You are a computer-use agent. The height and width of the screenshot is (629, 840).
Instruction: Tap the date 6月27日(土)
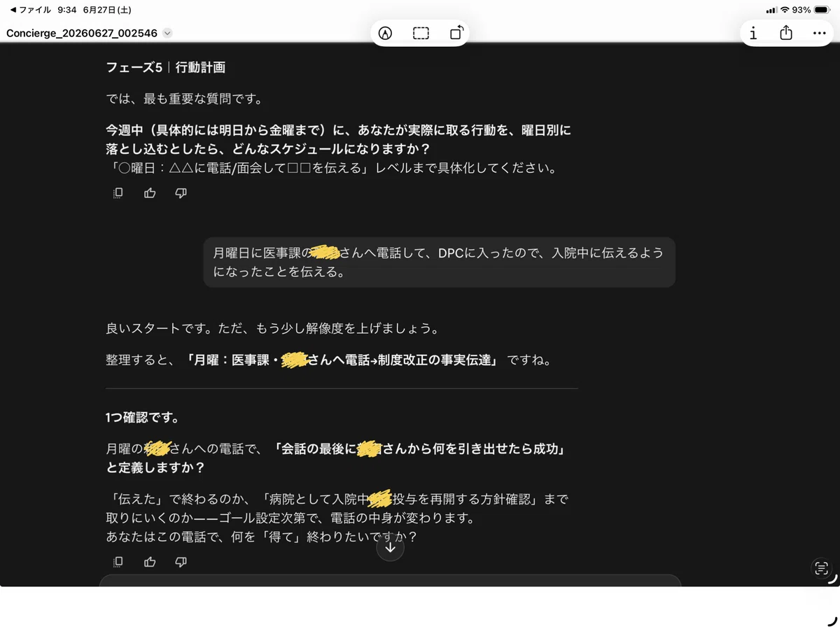click(x=107, y=10)
